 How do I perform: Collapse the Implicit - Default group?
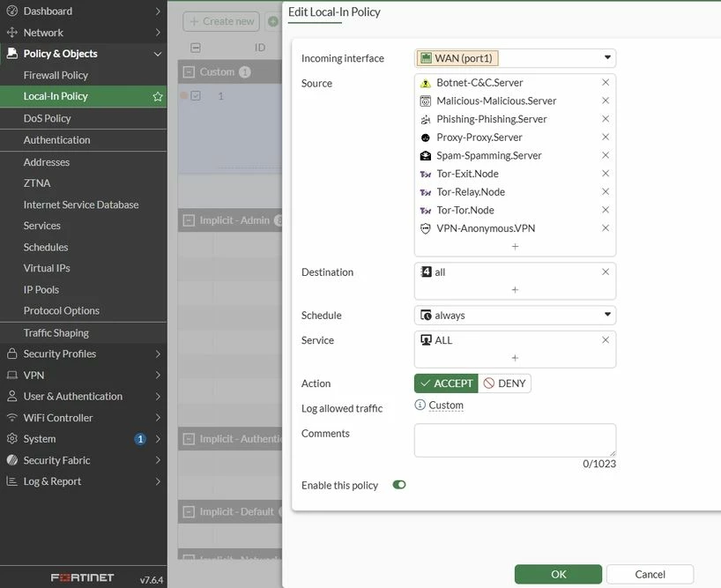pyautogui.click(x=189, y=511)
